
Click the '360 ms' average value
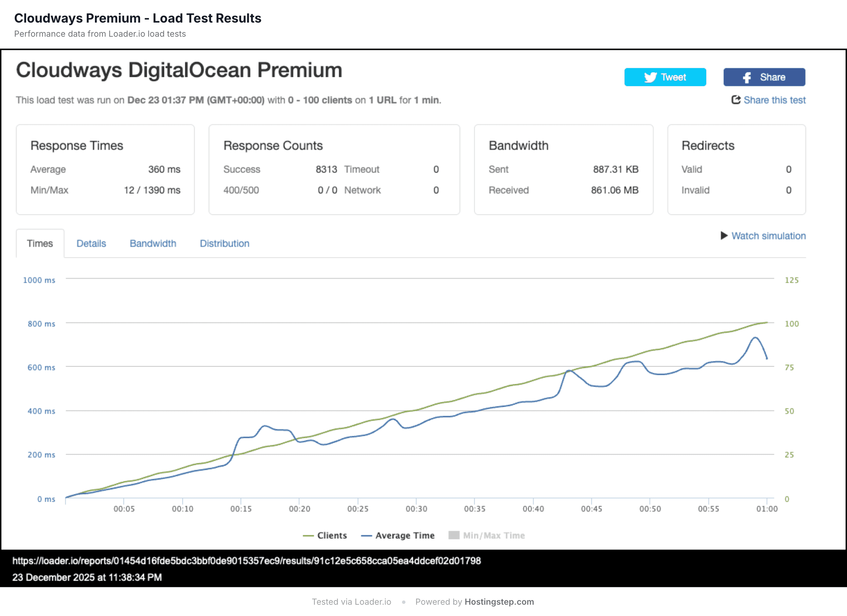[x=164, y=169]
